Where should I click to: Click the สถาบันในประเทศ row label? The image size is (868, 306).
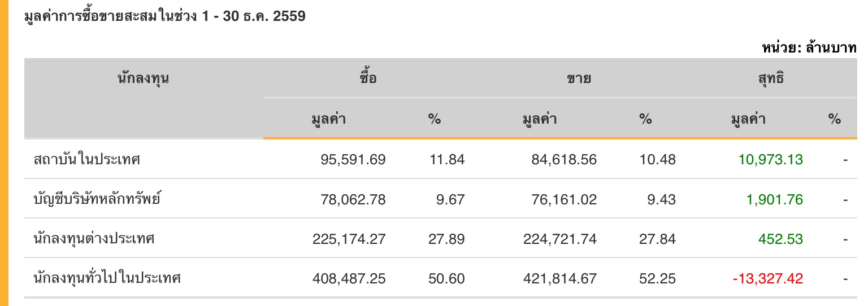pyautogui.click(x=87, y=160)
